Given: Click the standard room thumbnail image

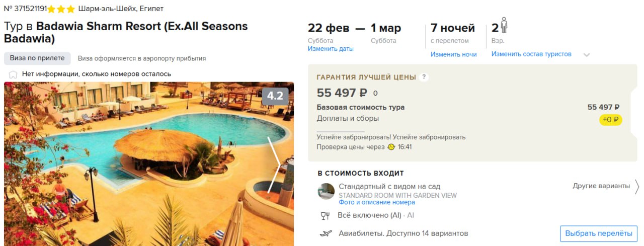Looking at the screenshot, I should click(326, 191).
